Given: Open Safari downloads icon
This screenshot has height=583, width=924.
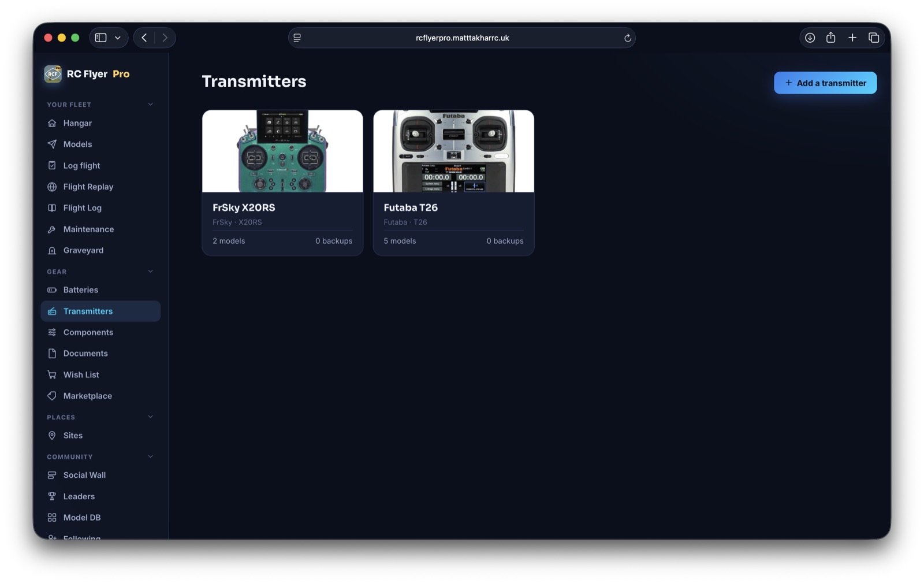Looking at the screenshot, I should 810,38.
